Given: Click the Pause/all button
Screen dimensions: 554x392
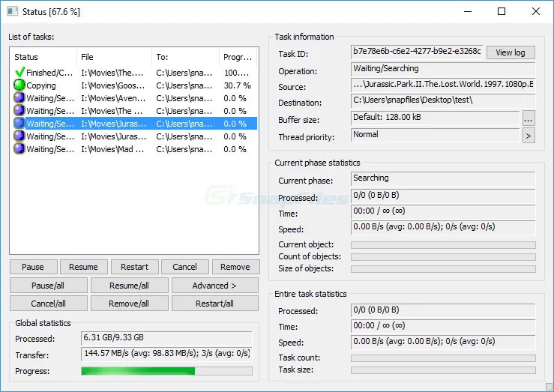Looking at the screenshot, I should pos(49,286).
